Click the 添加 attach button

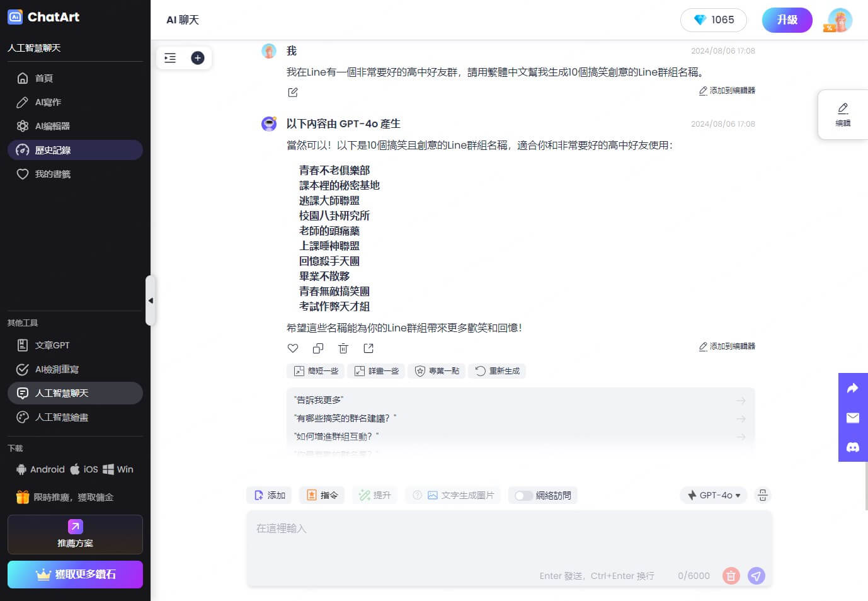[x=269, y=495]
